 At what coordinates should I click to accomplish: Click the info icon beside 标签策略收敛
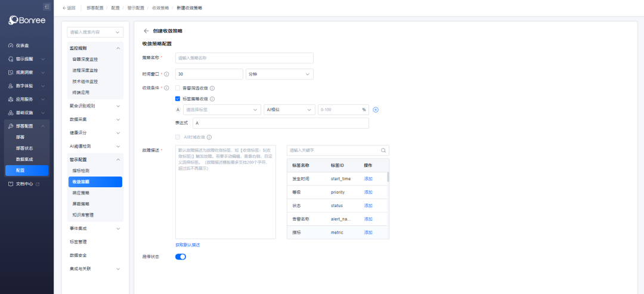[212, 99]
